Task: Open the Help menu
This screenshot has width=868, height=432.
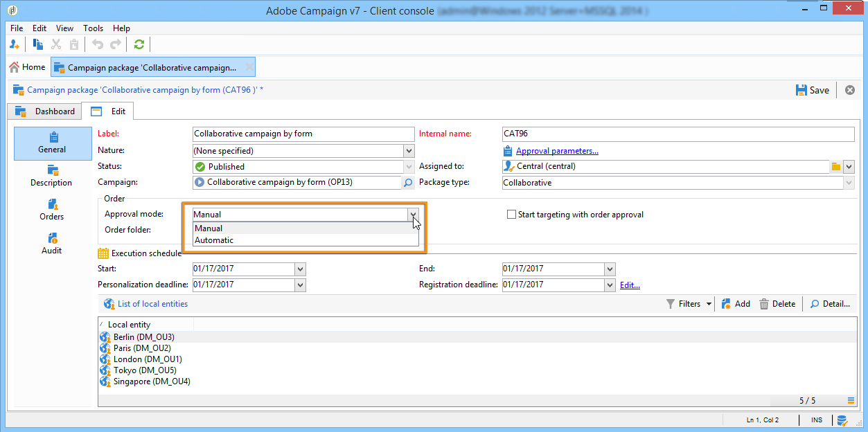Action: point(121,28)
